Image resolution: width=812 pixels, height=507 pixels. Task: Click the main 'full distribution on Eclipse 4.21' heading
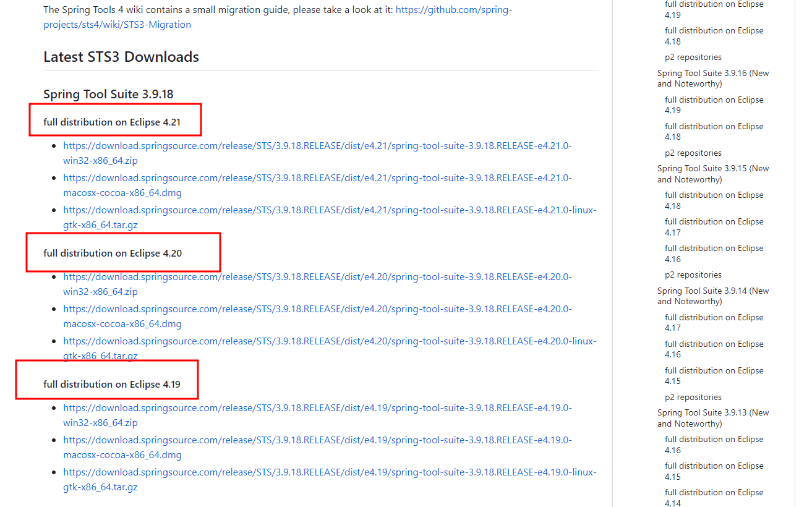112,122
